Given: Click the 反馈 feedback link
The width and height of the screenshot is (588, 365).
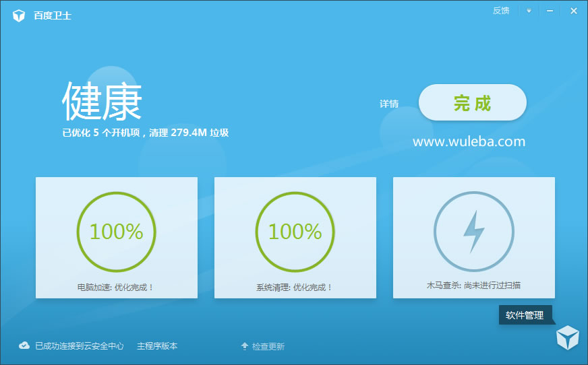Looking at the screenshot, I should coord(501,11).
